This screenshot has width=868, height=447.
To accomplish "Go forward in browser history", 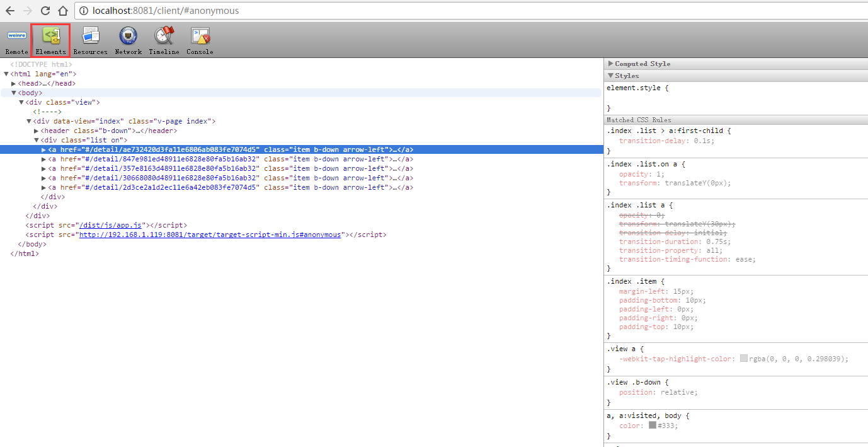I will click(x=28, y=11).
